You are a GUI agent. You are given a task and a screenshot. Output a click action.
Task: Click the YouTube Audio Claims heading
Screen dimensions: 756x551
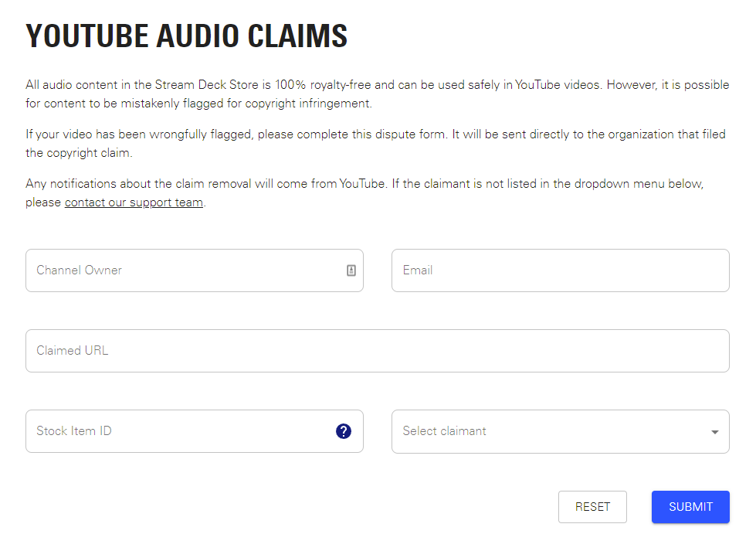pos(187,36)
